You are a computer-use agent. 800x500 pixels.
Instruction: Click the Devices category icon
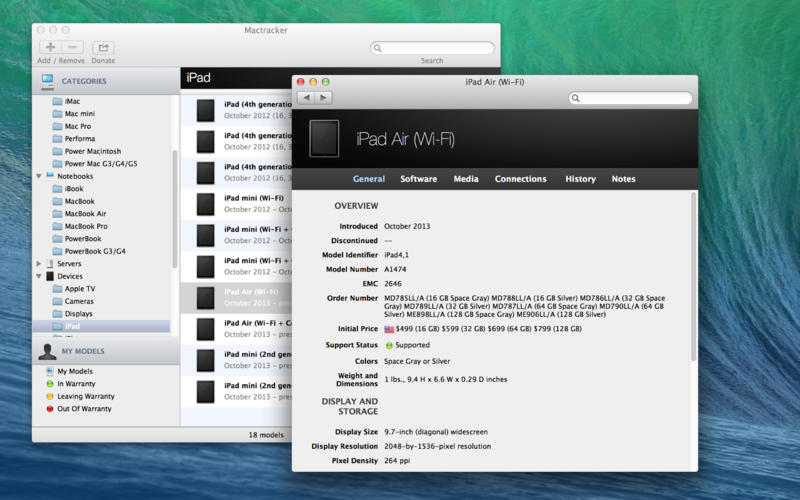pos(50,276)
